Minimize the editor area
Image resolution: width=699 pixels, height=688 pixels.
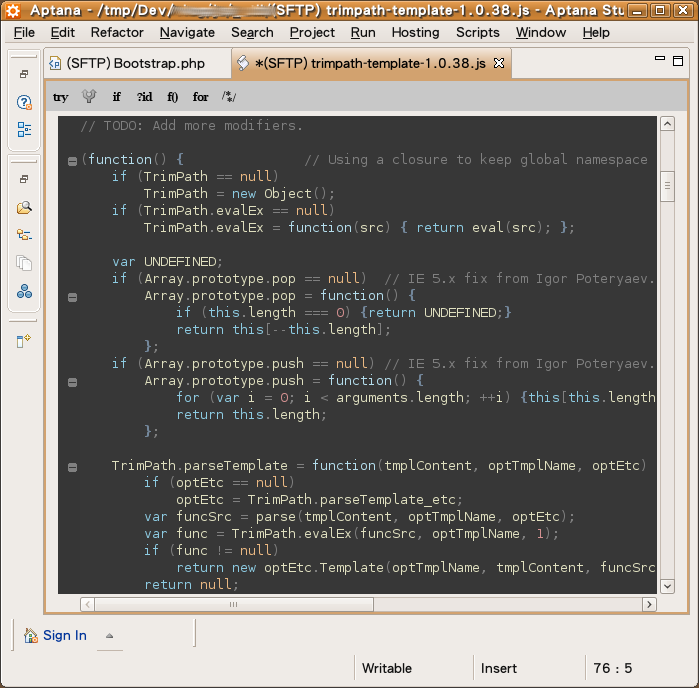click(660, 58)
